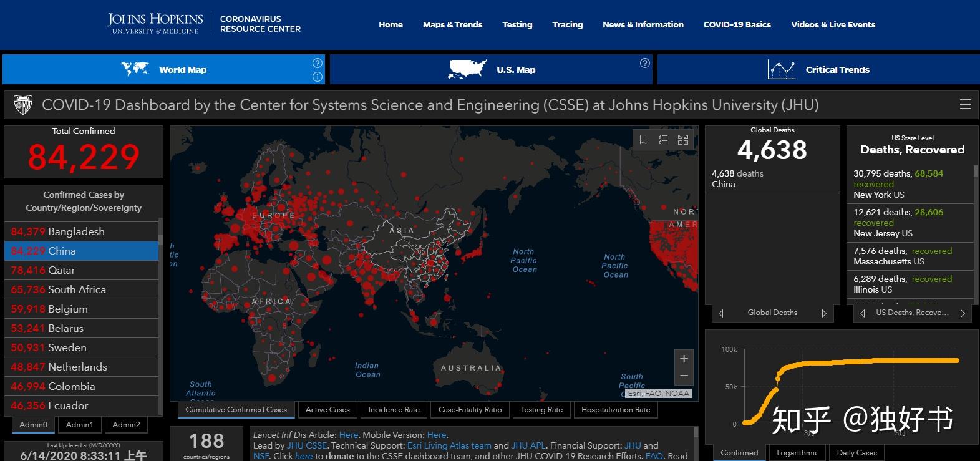Click the Massachusetts US deaths entry
980x461 pixels.
point(910,256)
